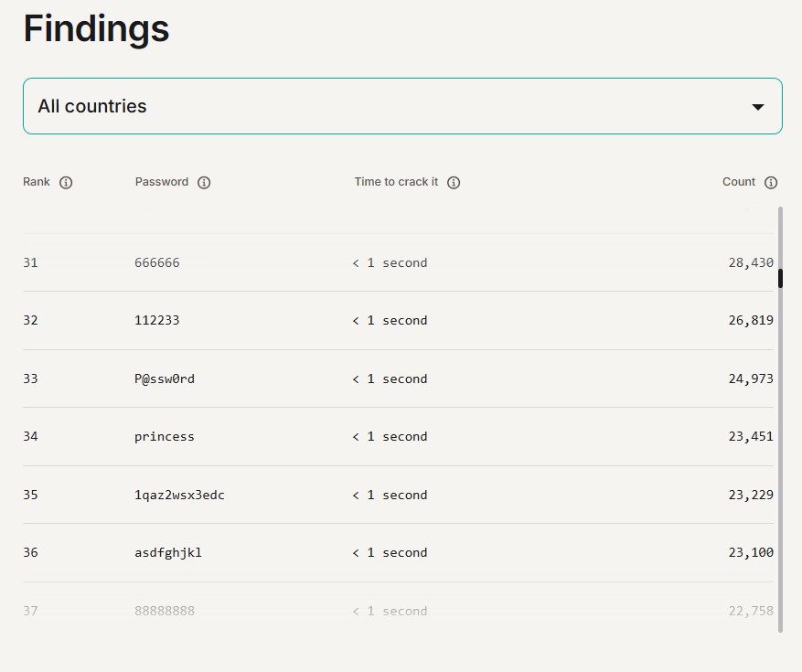The width and height of the screenshot is (802, 672).
Task: Select the asdfghjkl password row
Action: pos(168,552)
